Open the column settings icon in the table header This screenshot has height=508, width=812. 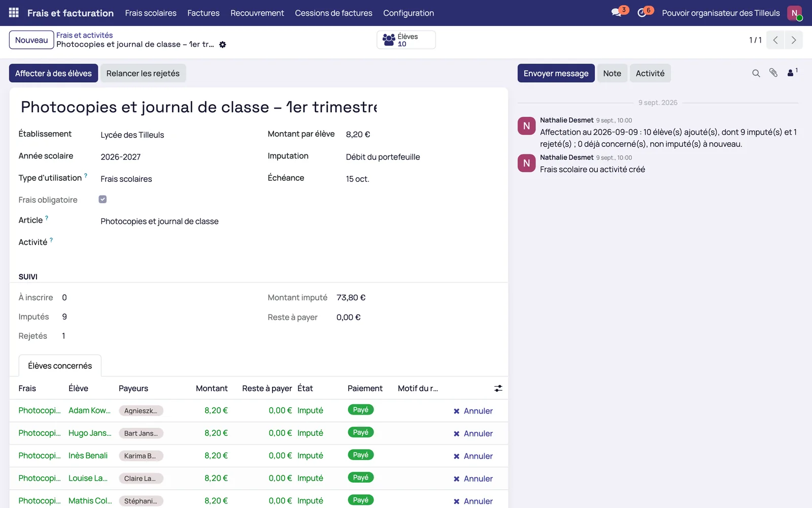point(498,388)
